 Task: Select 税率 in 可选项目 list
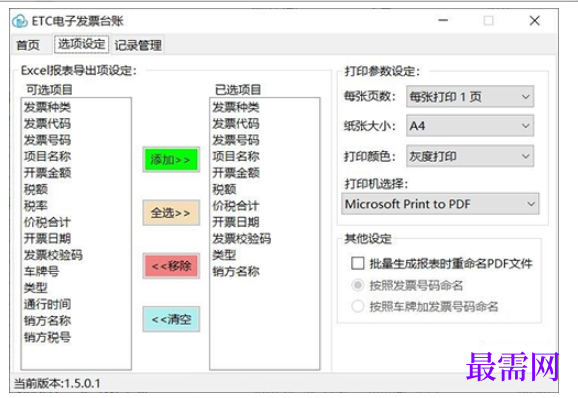(36, 206)
